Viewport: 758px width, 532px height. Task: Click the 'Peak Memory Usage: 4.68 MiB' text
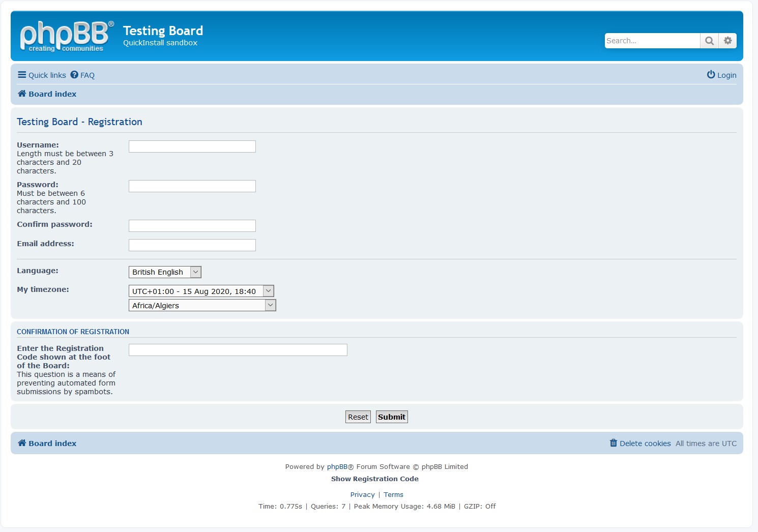coord(404,506)
